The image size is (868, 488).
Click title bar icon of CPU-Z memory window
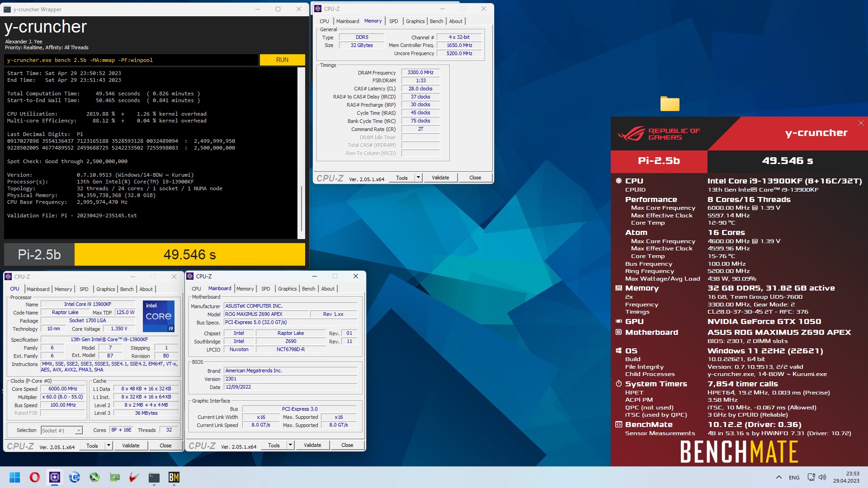[x=318, y=9]
